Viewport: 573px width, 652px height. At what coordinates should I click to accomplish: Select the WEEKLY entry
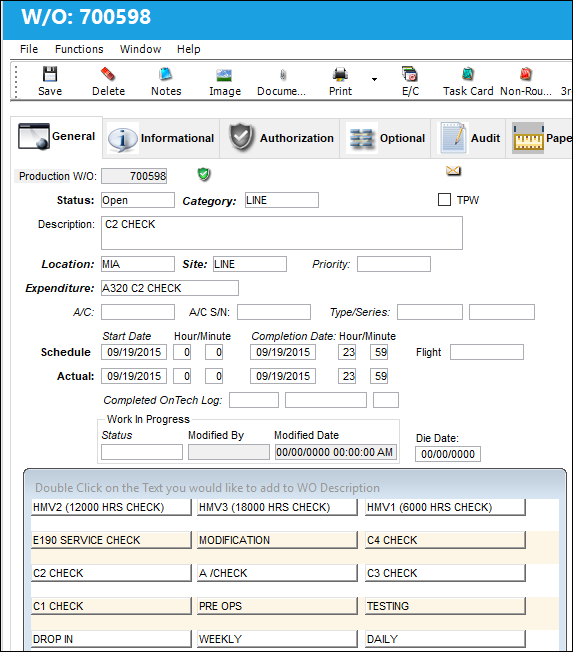(x=277, y=639)
